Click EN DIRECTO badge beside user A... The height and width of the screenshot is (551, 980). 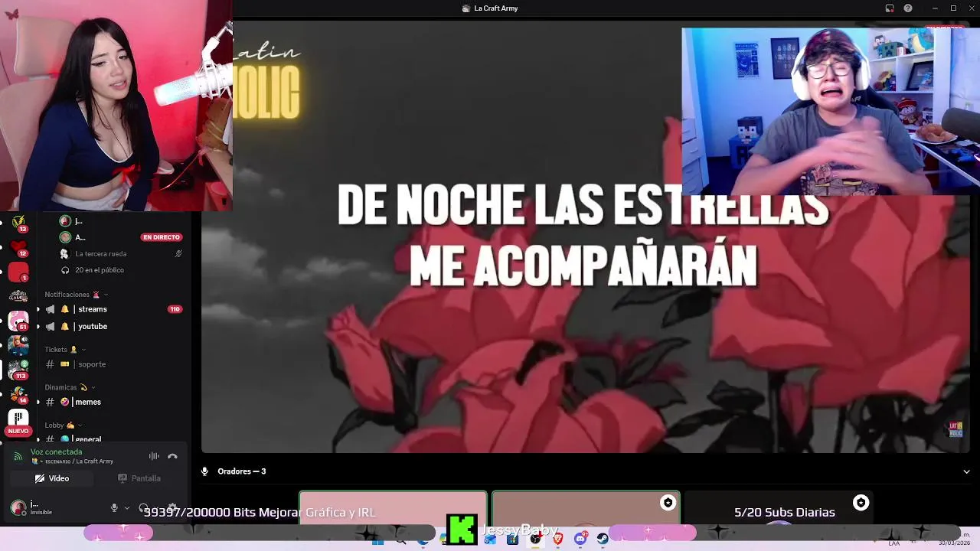[162, 237]
